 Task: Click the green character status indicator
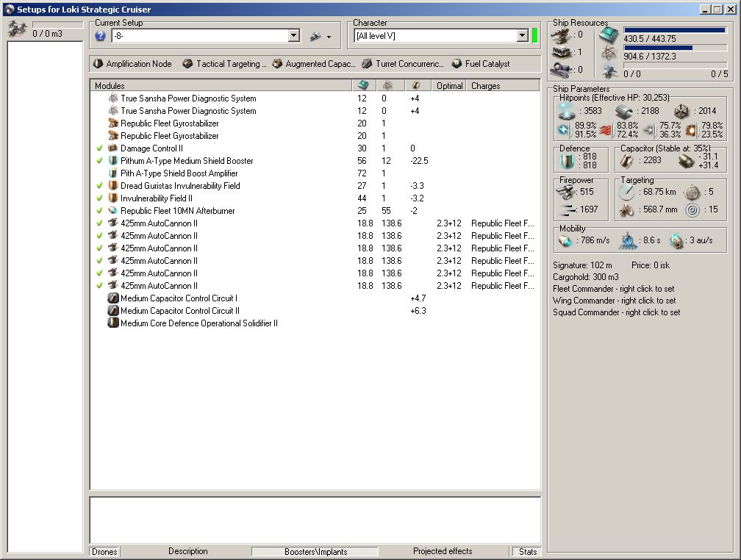[535, 35]
